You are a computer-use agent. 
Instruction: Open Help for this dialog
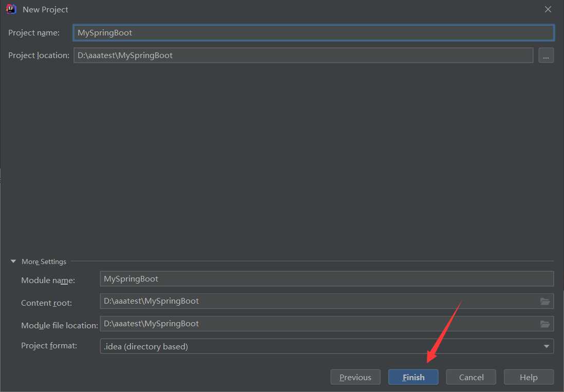pos(529,377)
